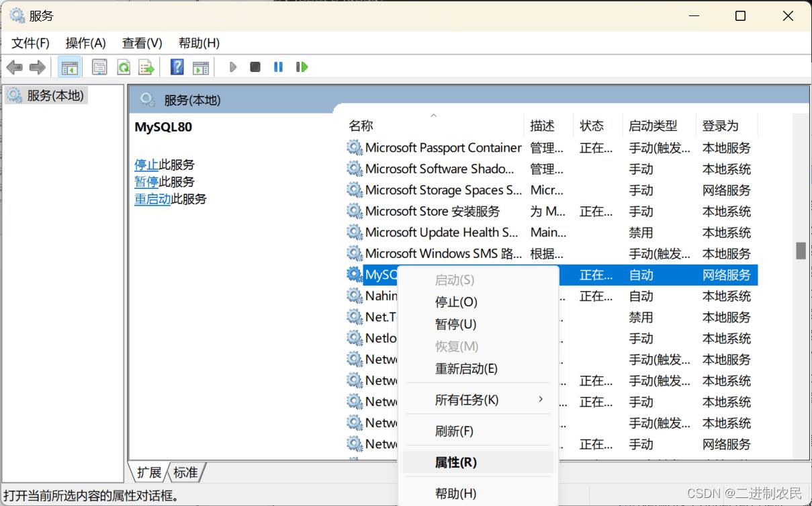Select the Microsoft Passport Container service row
The width and height of the screenshot is (812, 506).
coord(443,148)
